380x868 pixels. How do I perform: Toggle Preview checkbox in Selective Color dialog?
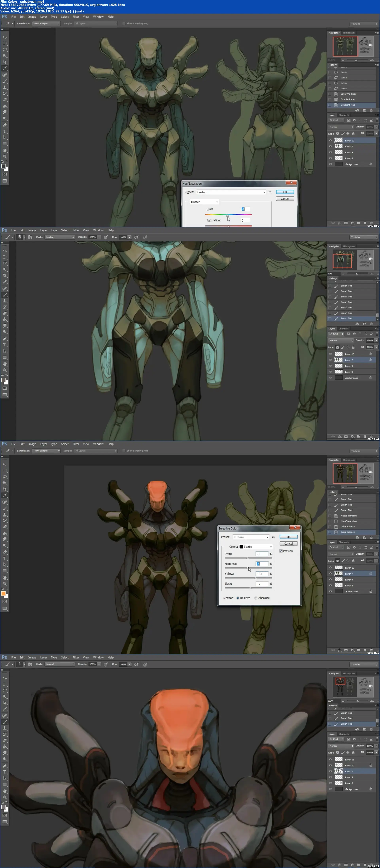(281, 551)
